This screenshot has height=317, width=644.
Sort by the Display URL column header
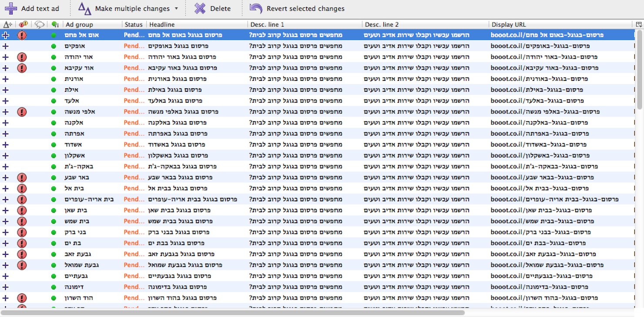tap(561, 24)
